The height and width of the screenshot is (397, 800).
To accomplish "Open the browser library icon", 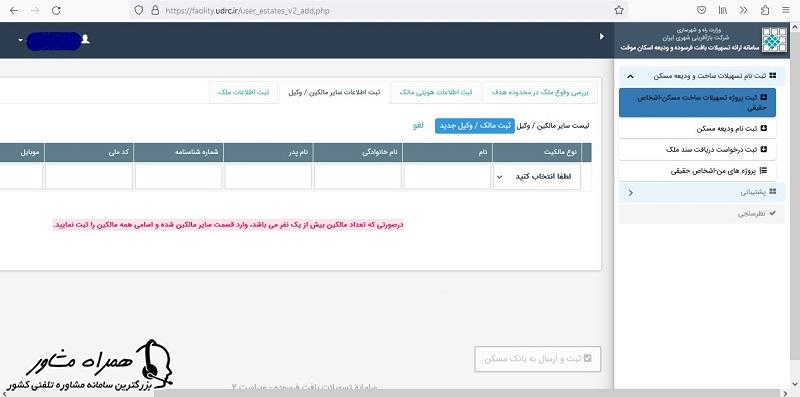I will click(x=723, y=10).
